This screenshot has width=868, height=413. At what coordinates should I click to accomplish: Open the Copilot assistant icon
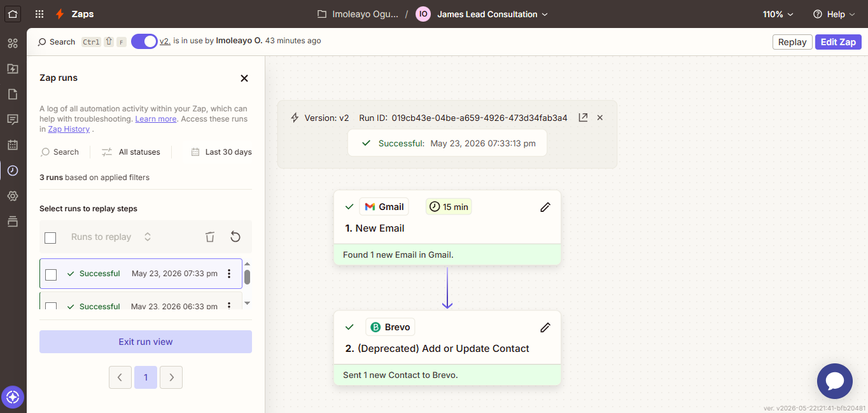(x=13, y=398)
